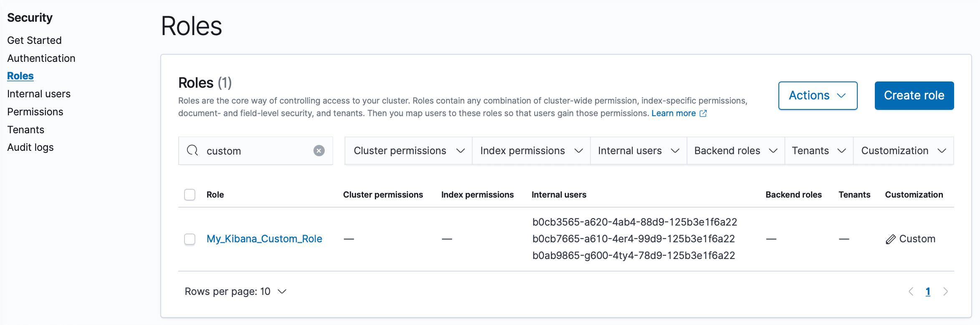The height and width of the screenshot is (325, 980).
Task: Click the Create role button
Action: point(914,96)
